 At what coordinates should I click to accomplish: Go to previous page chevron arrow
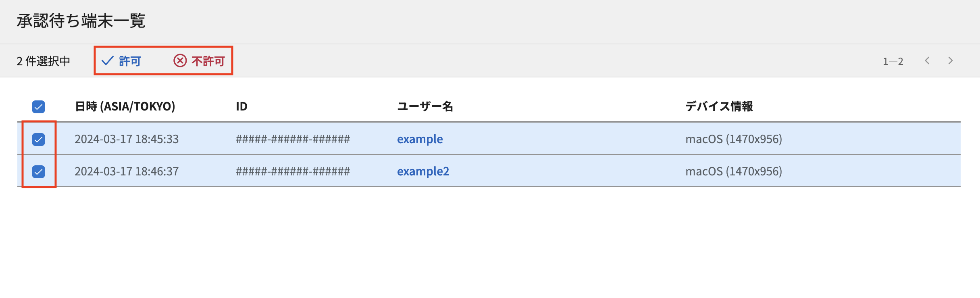927,60
